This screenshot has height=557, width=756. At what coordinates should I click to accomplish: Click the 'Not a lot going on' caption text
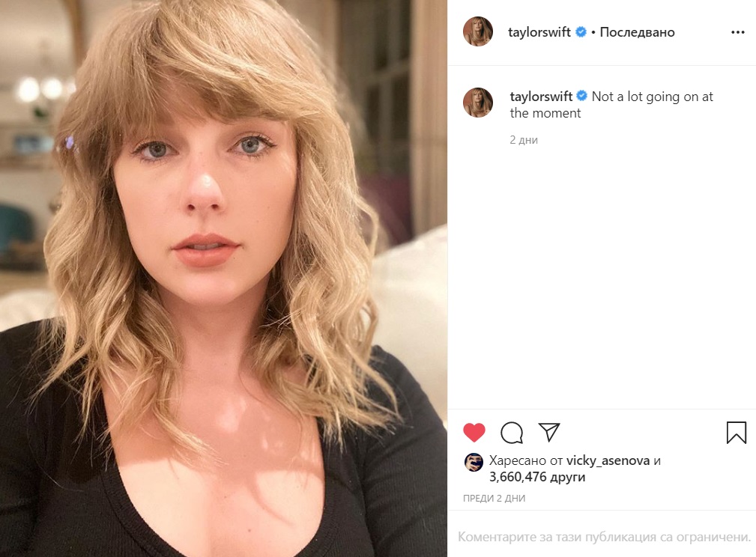click(x=611, y=105)
